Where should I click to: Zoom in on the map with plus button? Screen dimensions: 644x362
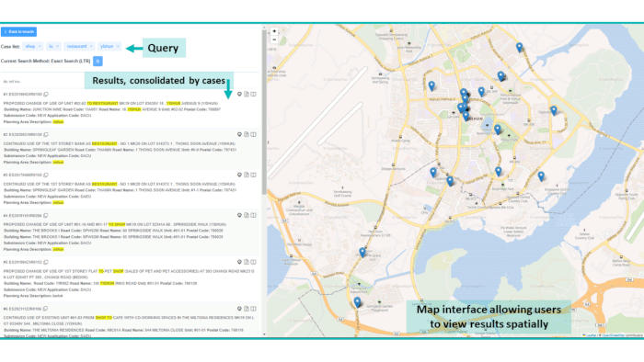point(274,31)
